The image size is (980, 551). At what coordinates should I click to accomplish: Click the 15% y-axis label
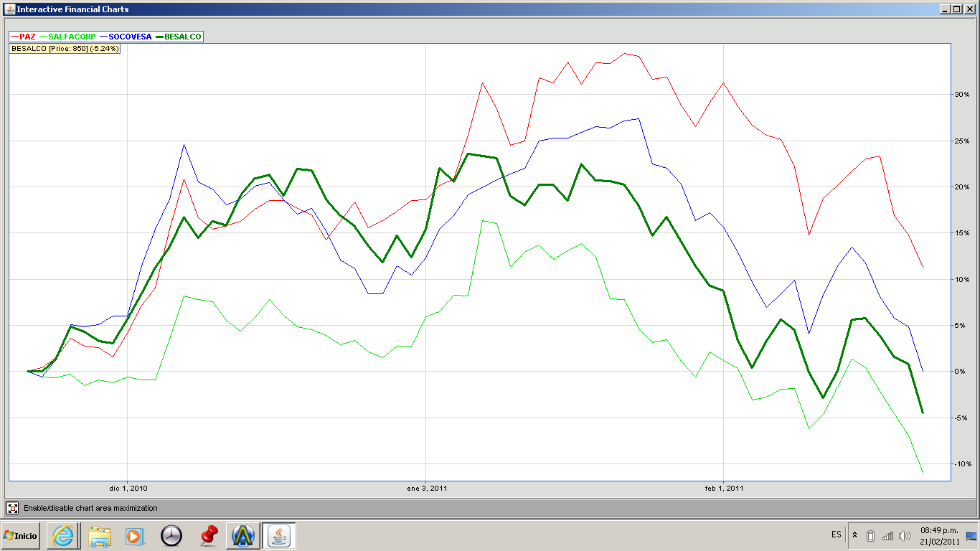tap(962, 233)
